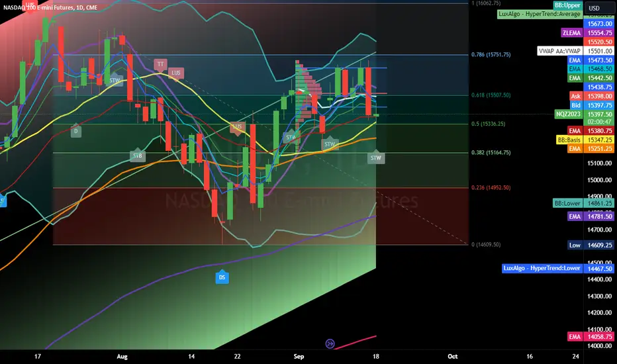Select the VWAP AA:VWAP label

tap(559, 51)
